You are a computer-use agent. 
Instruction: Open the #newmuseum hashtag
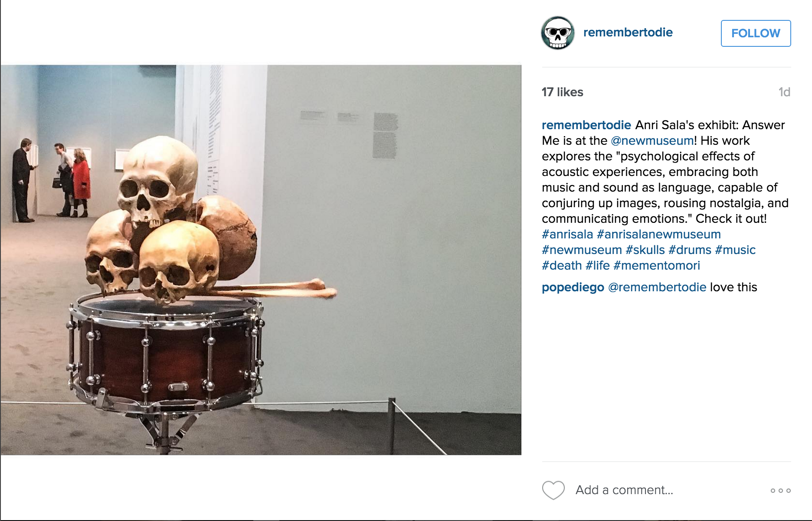(x=582, y=250)
